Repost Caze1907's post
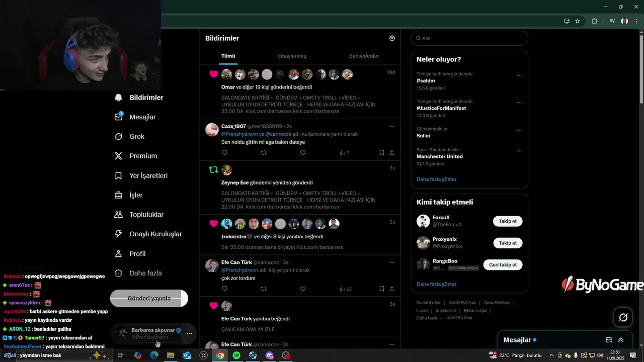 (x=264, y=153)
